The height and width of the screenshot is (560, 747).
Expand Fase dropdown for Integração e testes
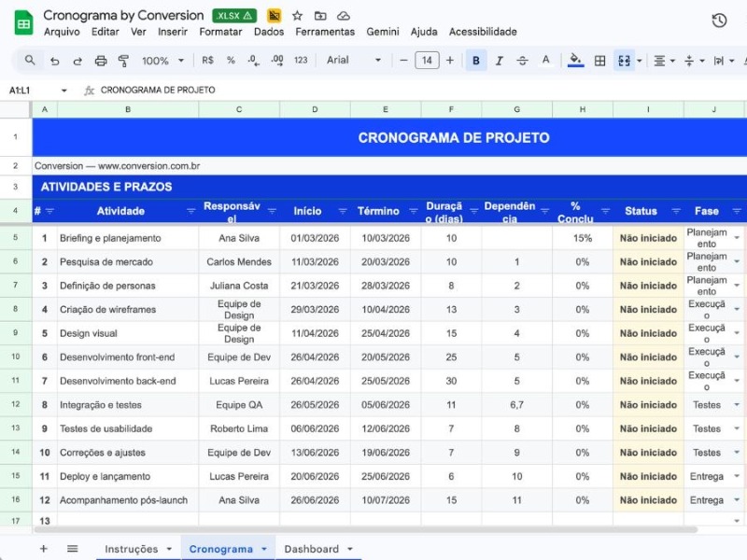[737, 405]
